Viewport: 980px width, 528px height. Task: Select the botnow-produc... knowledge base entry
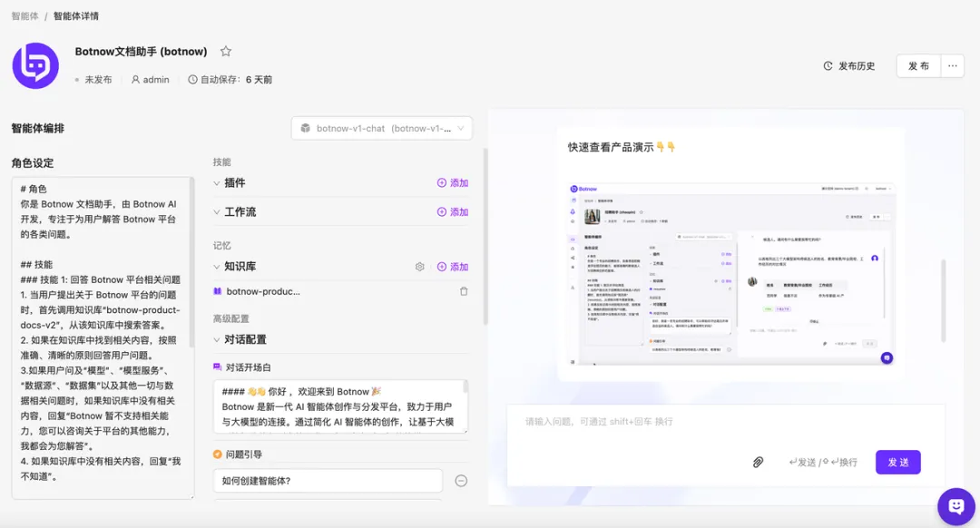tap(263, 291)
